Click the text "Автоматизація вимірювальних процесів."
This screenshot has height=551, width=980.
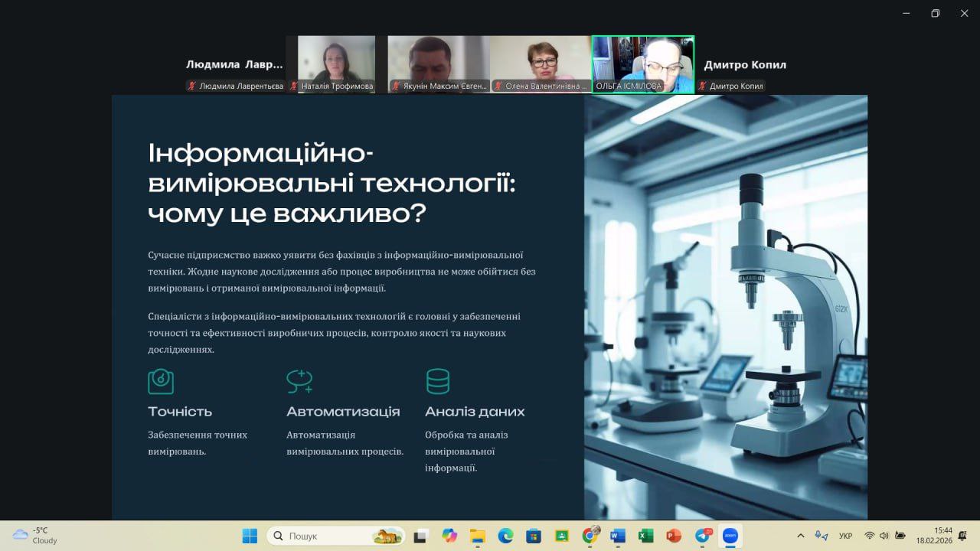[x=345, y=443]
